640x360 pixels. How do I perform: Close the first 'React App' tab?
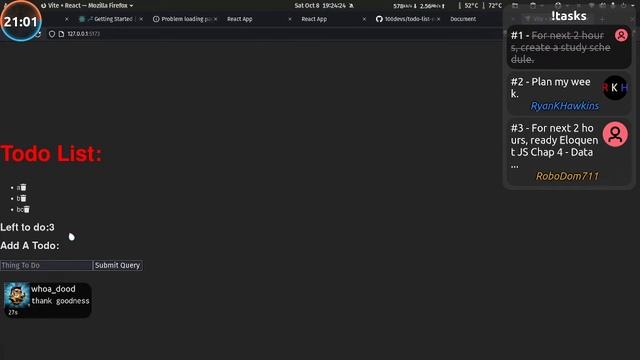pyautogui.click(x=290, y=19)
